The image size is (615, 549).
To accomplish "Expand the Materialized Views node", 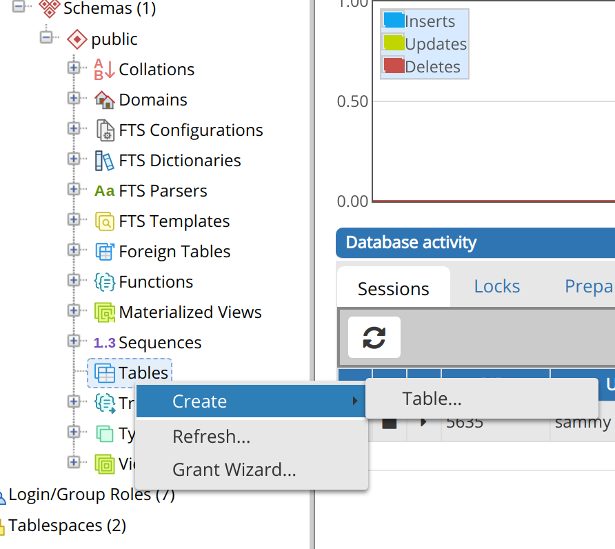I will point(74,311).
